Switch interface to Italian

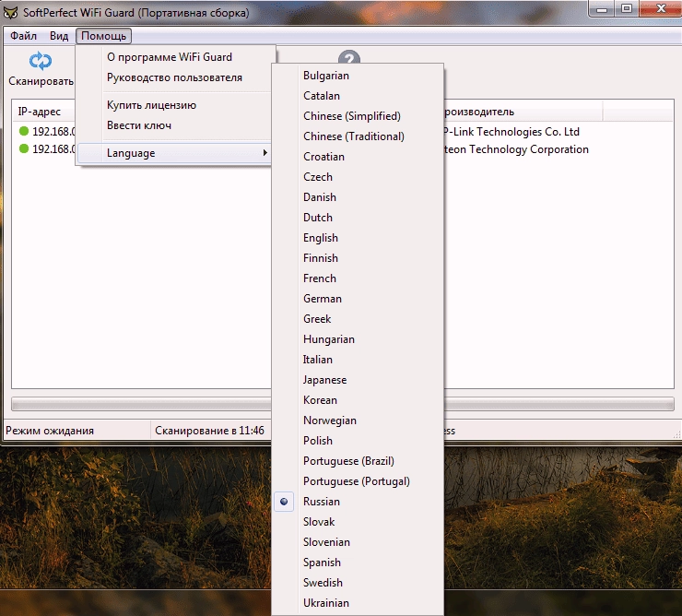click(x=358, y=360)
